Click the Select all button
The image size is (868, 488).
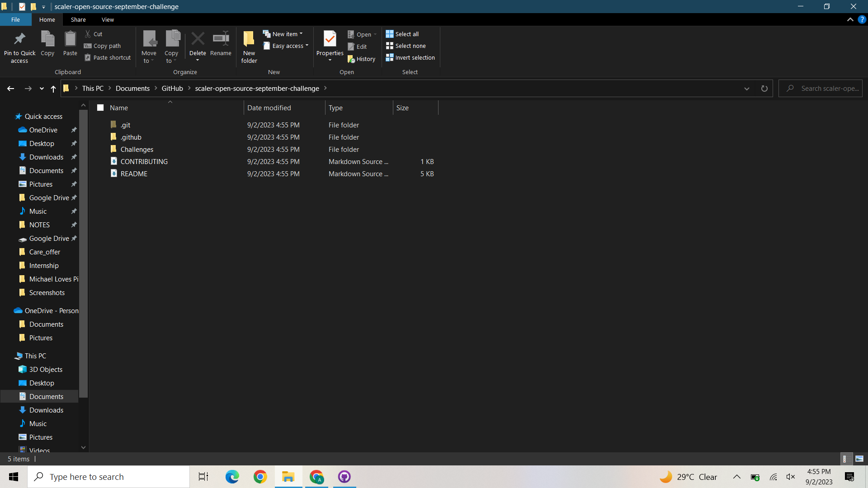(402, 34)
